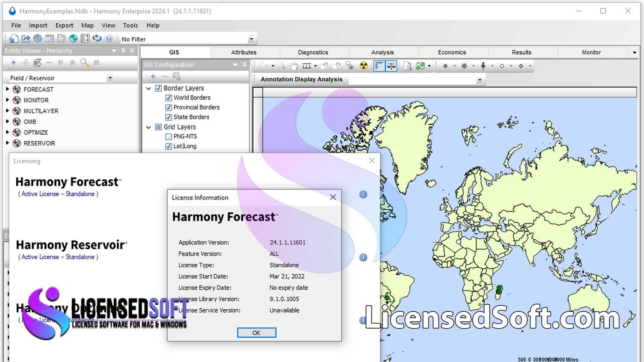Click the list lines icon in Entity Viewer toolbar
644x362 pixels.
[96, 62]
